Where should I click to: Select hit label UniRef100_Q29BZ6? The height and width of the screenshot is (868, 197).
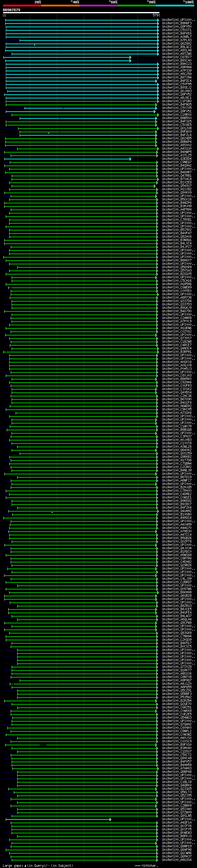click(176, 565)
